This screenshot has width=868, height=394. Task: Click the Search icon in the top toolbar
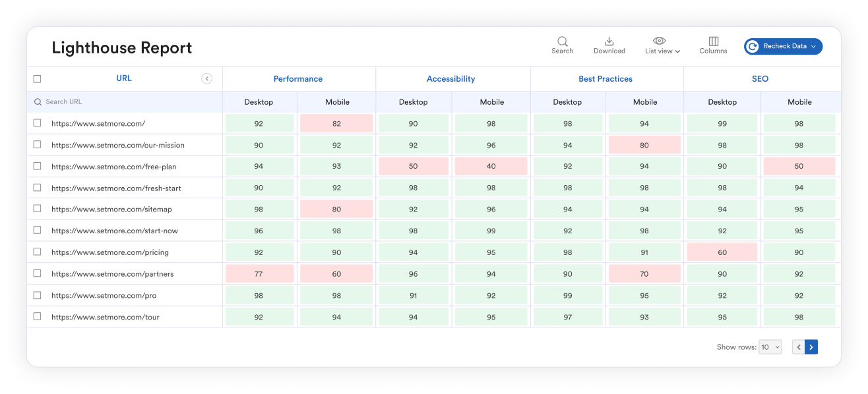click(561, 40)
